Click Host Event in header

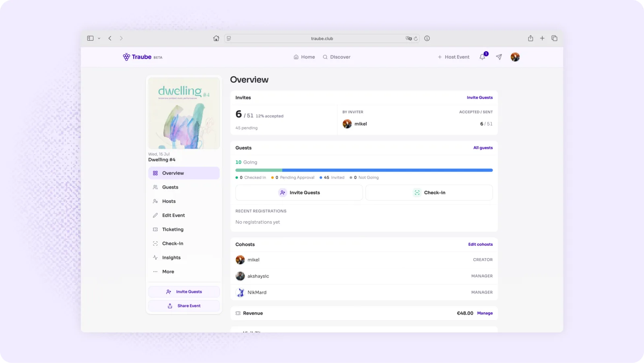(454, 57)
